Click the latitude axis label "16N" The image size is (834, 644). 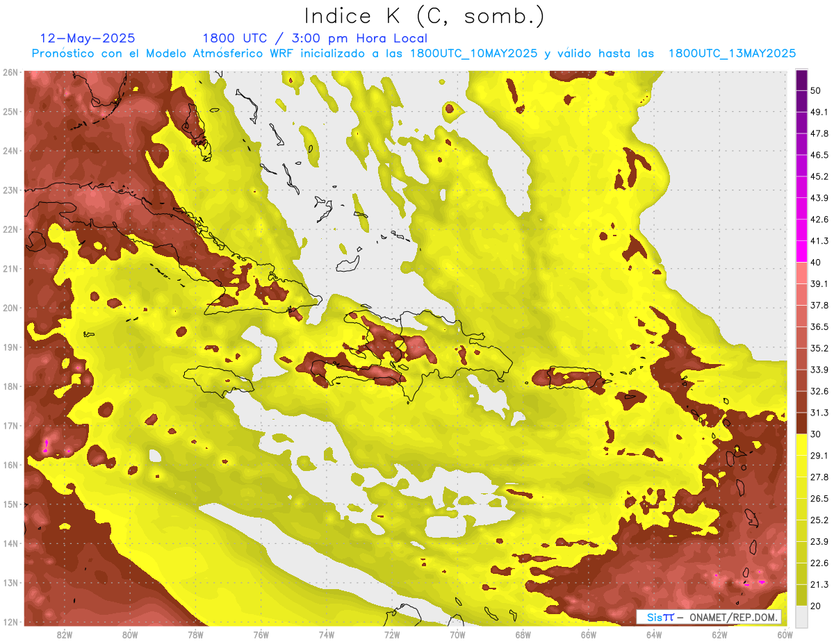[x=10, y=465]
